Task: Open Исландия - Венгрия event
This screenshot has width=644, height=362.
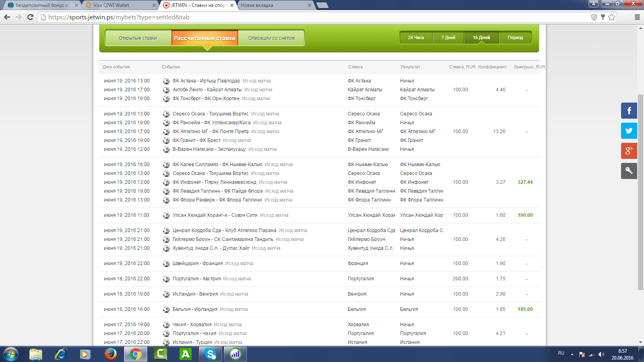Action: pyautogui.click(x=195, y=294)
